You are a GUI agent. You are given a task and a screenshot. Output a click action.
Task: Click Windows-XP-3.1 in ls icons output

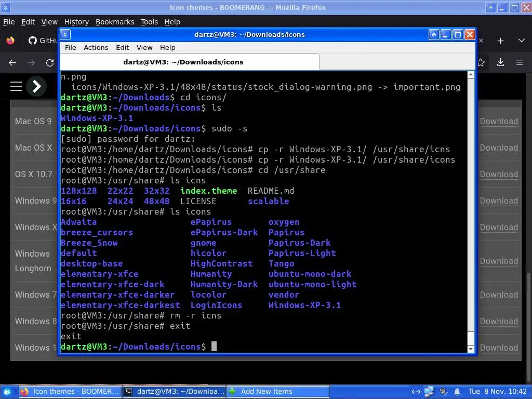coord(304,305)
